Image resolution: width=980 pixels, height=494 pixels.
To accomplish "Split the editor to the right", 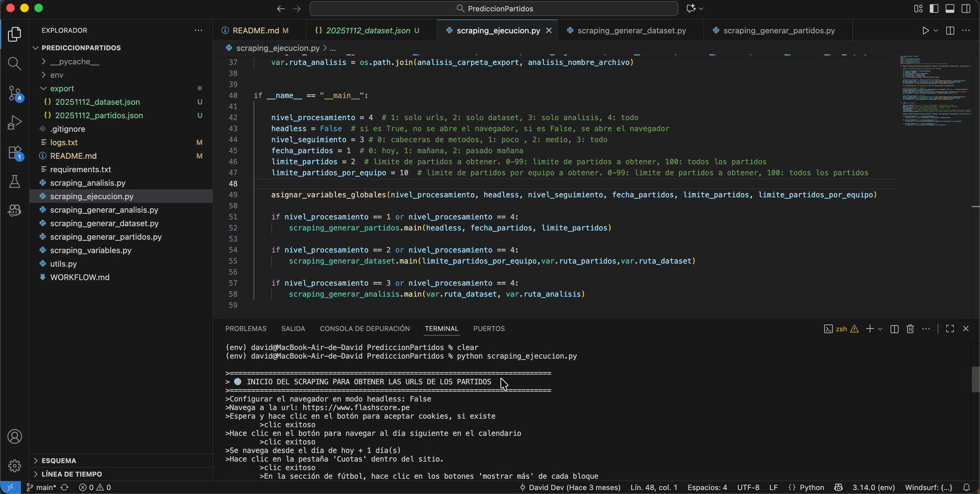I will (950, 31).
